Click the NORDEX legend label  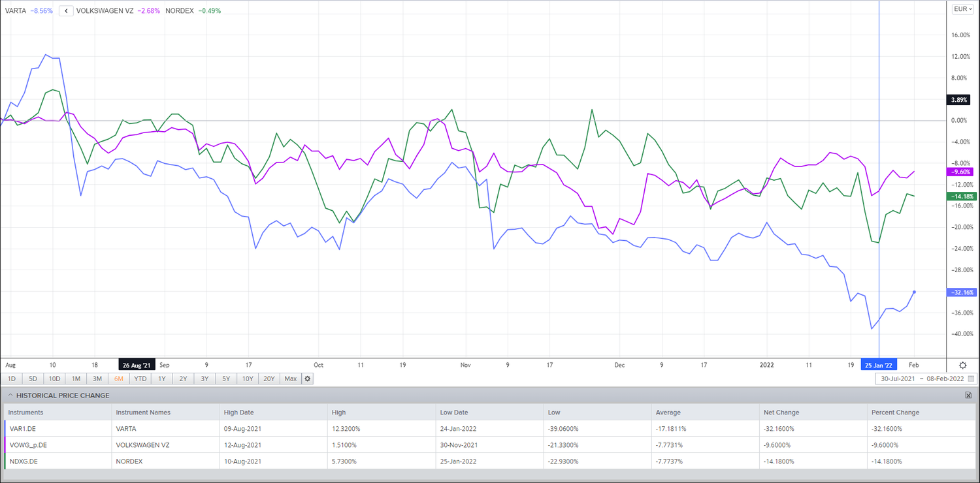coord(178,11)
